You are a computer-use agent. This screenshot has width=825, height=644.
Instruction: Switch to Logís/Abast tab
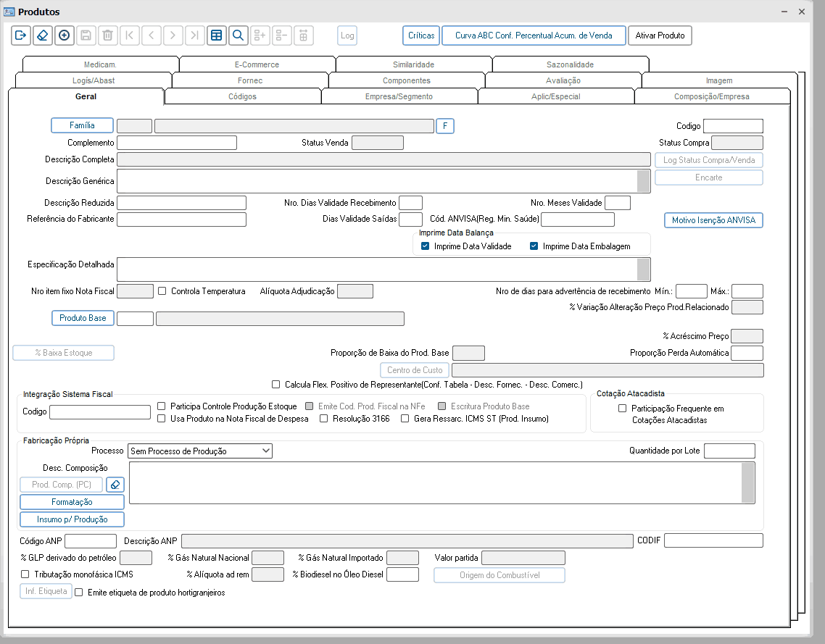tap(93, 80)
